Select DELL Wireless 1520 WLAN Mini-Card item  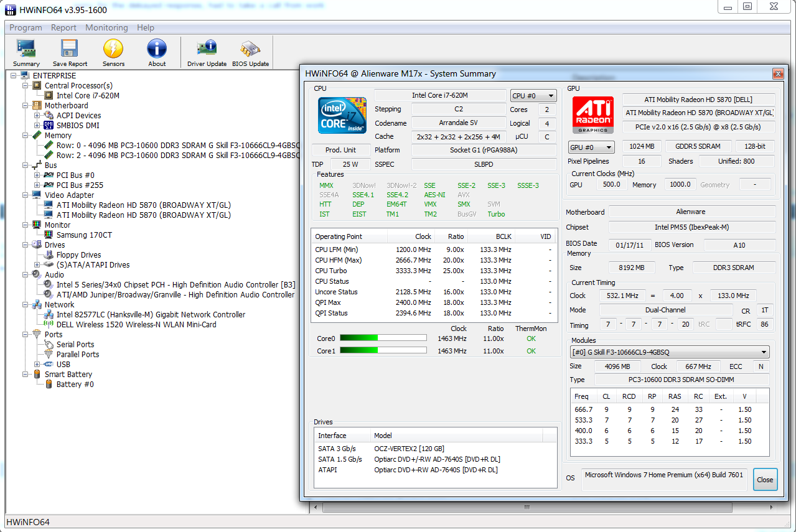coord(136,324)
